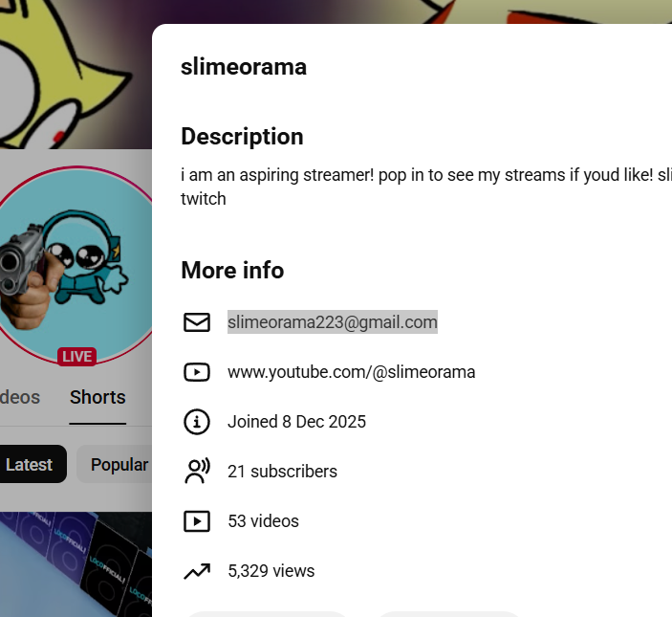Click the envelope email icon
Screen dimensions: 672x617
pos(197,322)
